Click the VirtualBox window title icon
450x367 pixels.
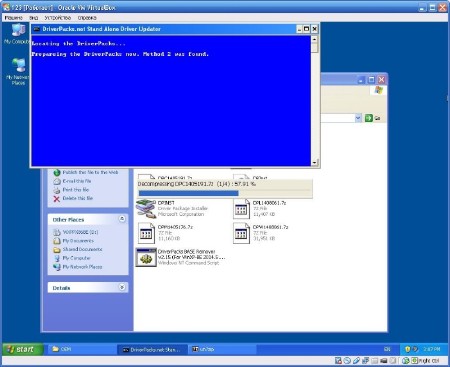click(6, 7)
